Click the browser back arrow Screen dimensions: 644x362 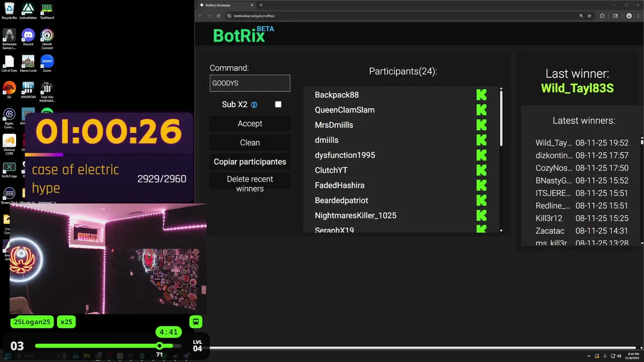click(200, 16)
